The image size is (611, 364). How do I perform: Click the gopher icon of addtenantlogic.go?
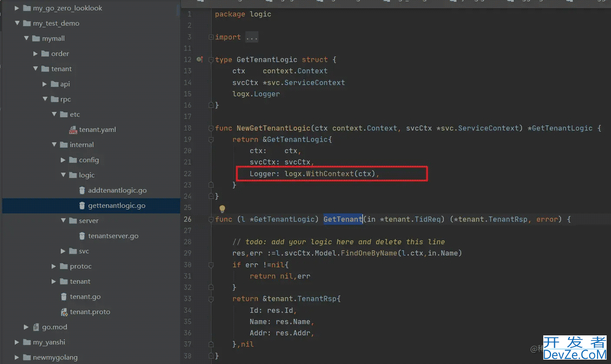[82, 190]
